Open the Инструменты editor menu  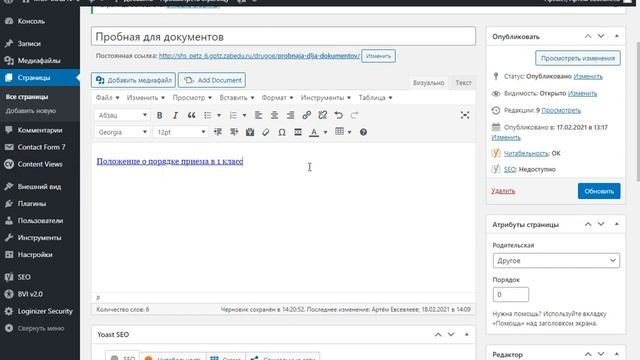click(x=326, y=98)
